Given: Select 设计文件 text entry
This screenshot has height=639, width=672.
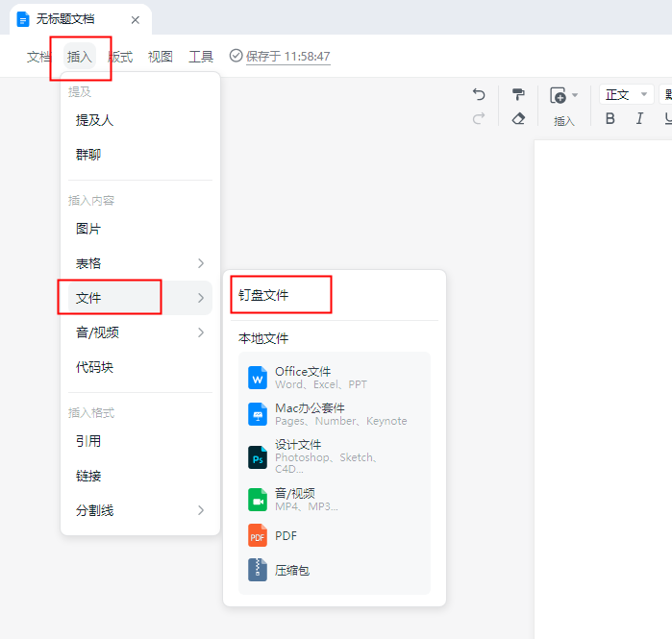Looking at the screenshot, I should 298,445.
